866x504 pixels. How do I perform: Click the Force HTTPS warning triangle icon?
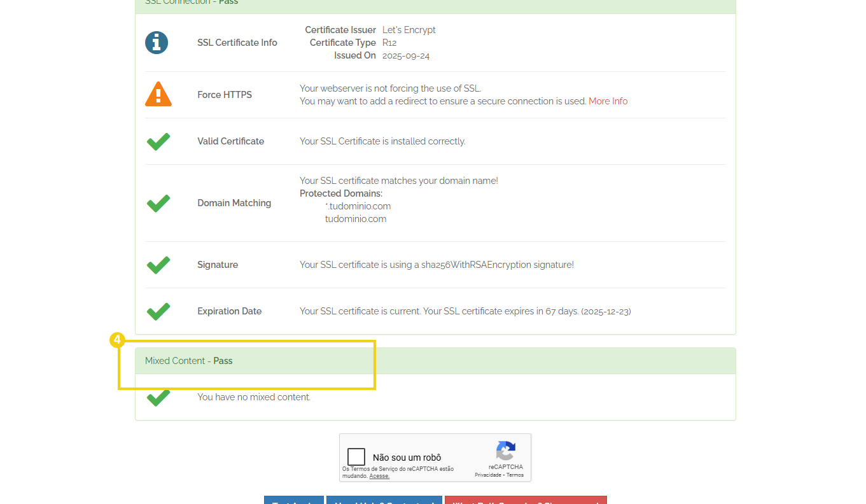point(158,94)
